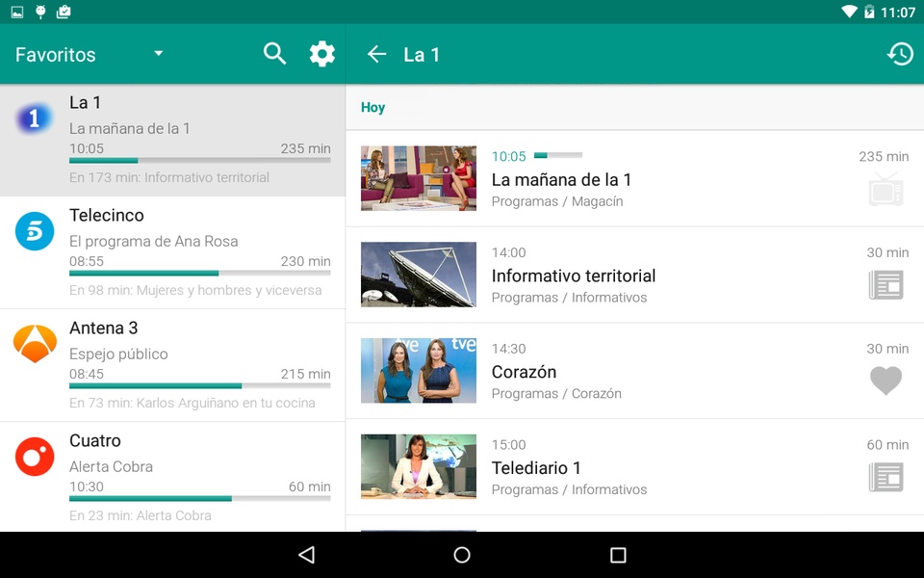Tap TV icon for La mañana de la 1
The width and height of the screenshot is (924, 578).
click(885, 190)
